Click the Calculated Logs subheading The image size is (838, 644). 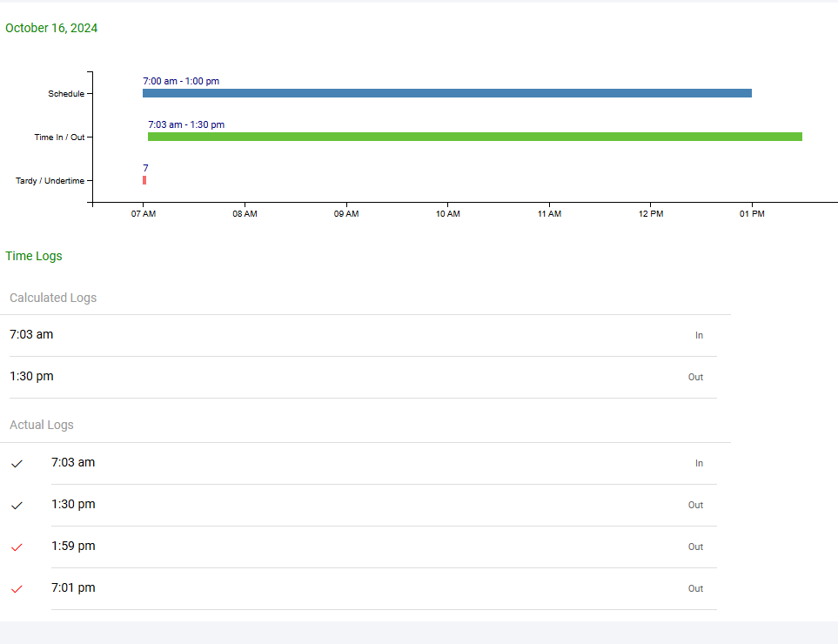[x=53, y=298]
